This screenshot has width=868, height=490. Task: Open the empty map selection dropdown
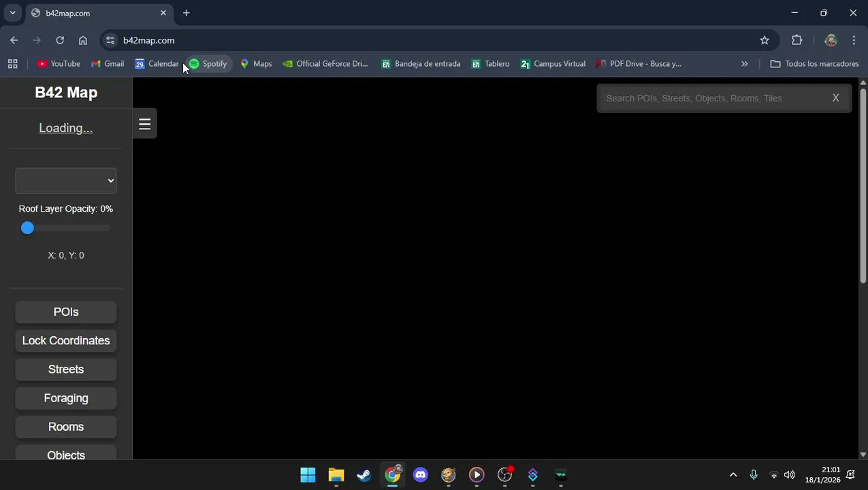click(x=66, y=180)
